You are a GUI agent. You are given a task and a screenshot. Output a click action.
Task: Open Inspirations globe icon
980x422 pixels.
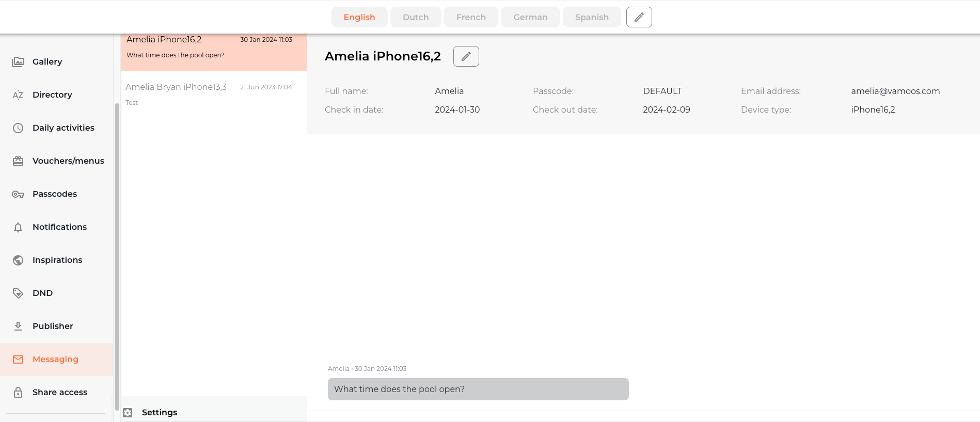[18, 260]
